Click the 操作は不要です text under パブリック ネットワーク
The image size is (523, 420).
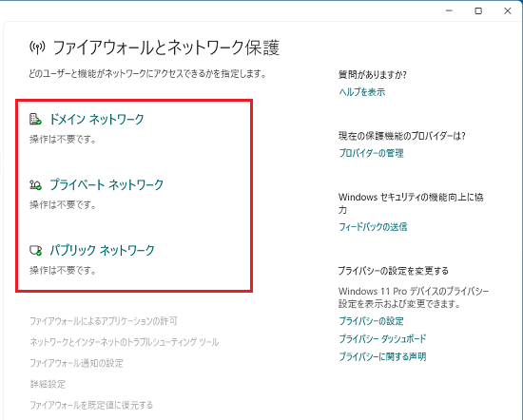click(63, 270)
